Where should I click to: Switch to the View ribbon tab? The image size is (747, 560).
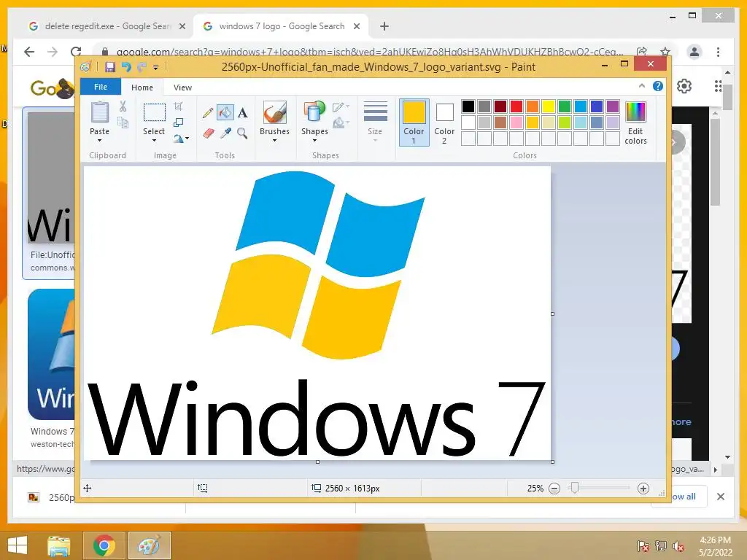(182, 87)
